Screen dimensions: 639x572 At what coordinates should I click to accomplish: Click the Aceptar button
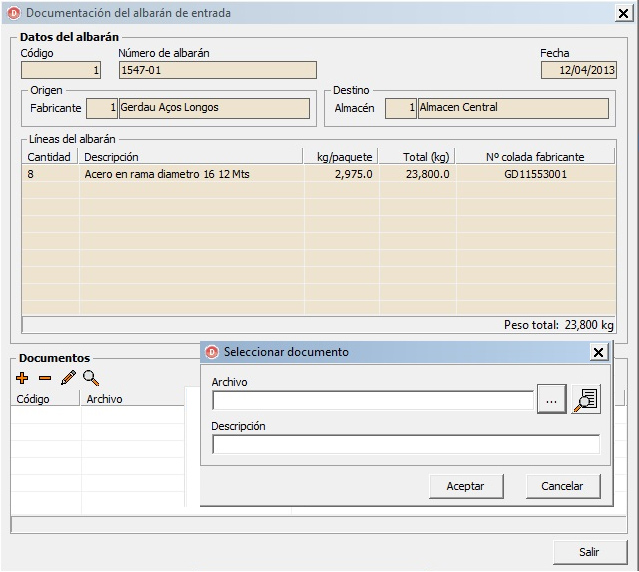pos(466,486)
